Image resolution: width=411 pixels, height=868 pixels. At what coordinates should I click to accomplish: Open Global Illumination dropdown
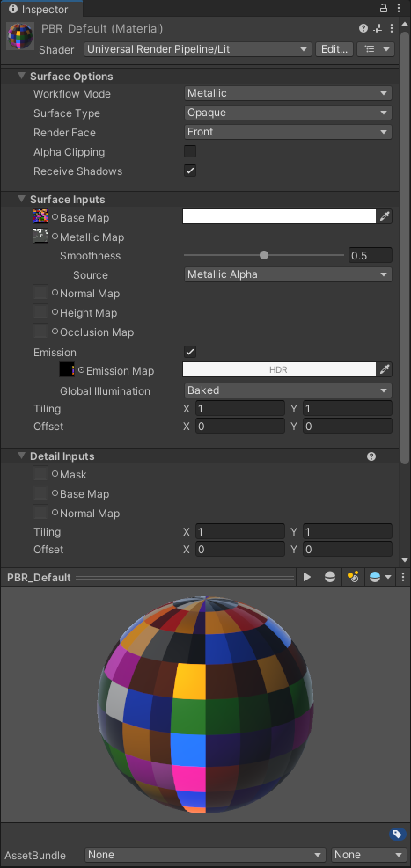(x=288, y=390)
